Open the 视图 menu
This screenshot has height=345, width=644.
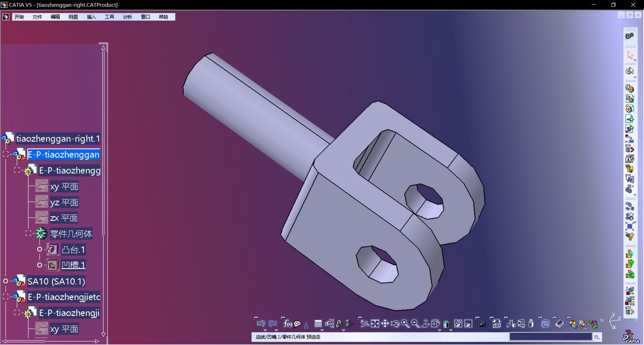[73, 17]
